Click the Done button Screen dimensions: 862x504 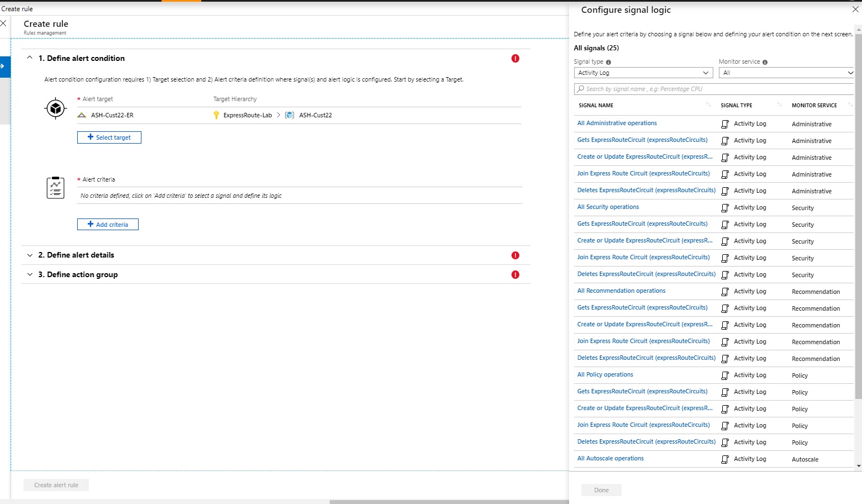pyautogui.click(x=601, y=490)
